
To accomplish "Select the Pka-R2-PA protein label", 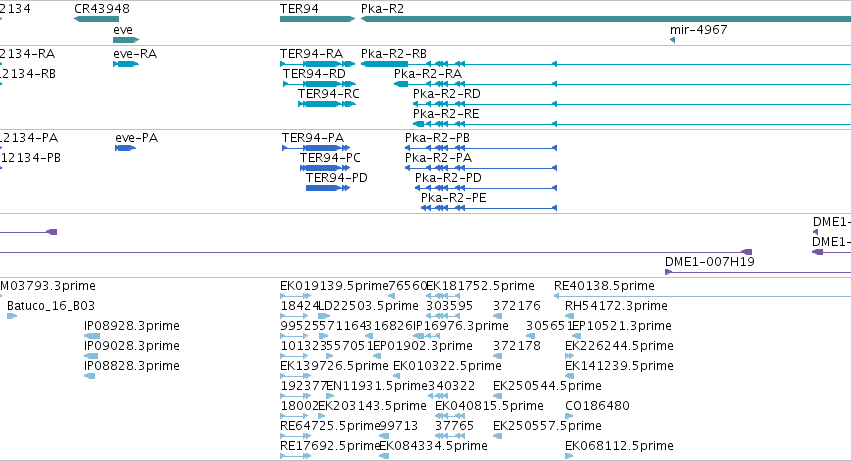I will 439,158.
